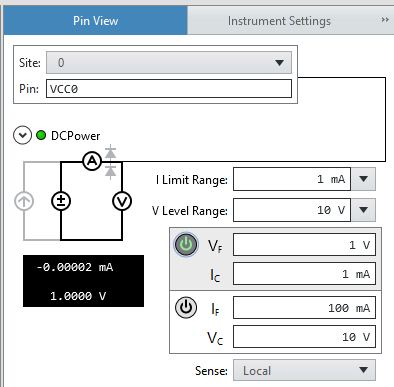The width and height of the screenshot is (394, 387).
Task: Click the DCPower label
Action: pyautogui.click(x=76, y=136)
